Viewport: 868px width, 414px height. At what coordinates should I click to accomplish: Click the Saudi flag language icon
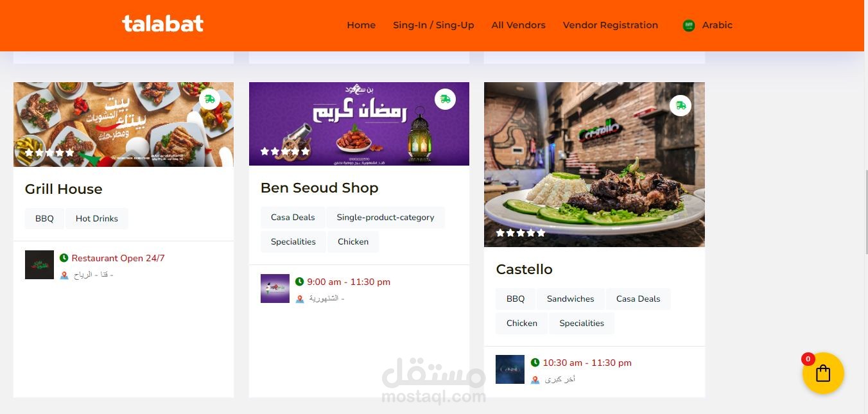click(689, 26)
